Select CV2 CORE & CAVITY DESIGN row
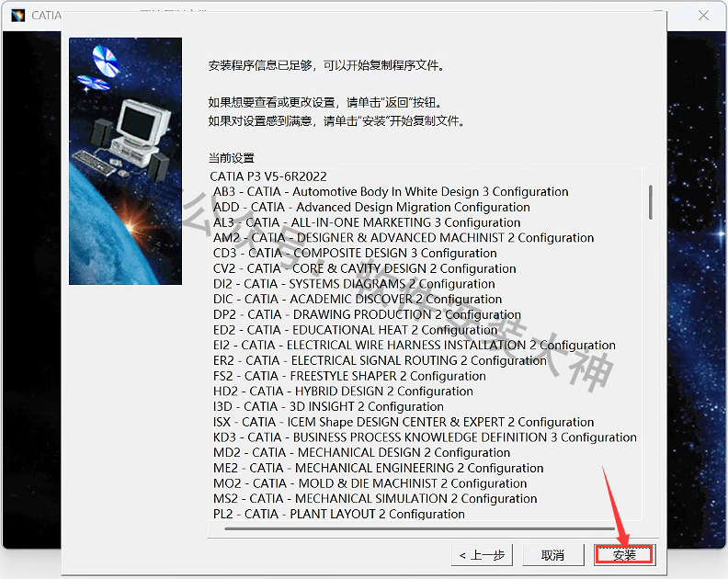 click(x=365, y=268)
